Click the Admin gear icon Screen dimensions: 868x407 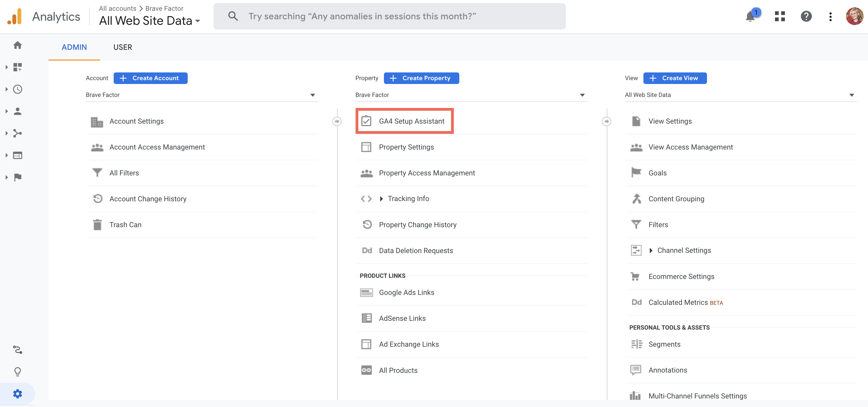[18, 394]
